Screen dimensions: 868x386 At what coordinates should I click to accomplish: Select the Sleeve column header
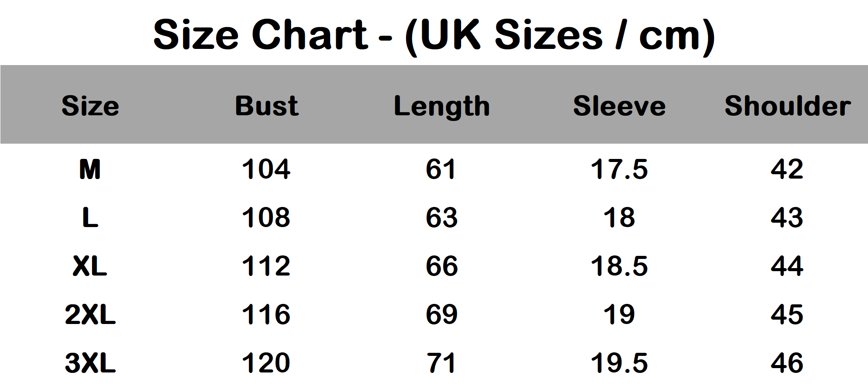[619, 106]
